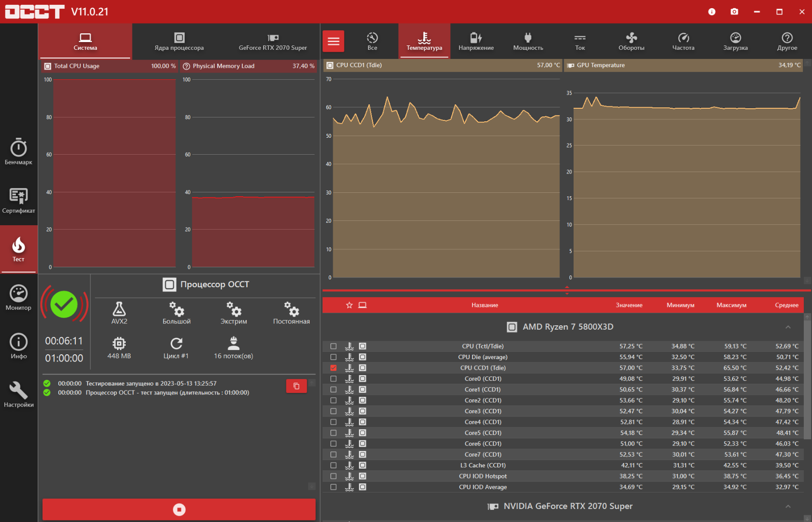Click the 01:00:00 test duration value
This screenshot has width=812, height=522.
64,358
